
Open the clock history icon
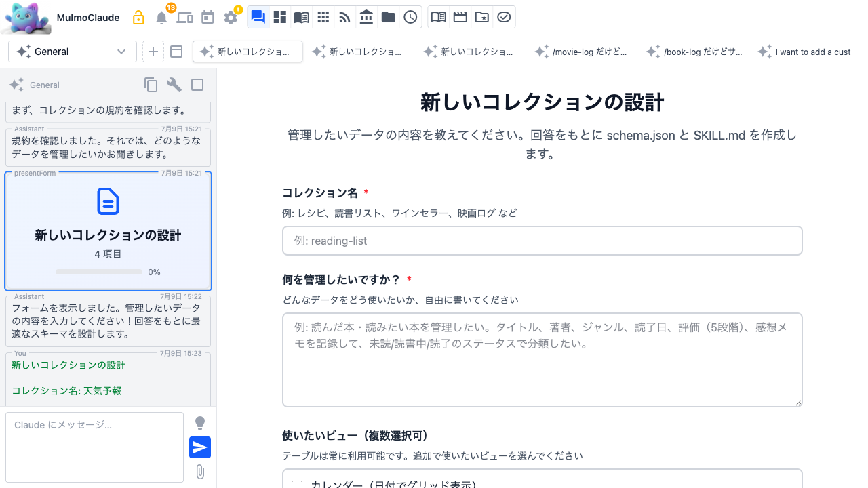pos(410,18)
